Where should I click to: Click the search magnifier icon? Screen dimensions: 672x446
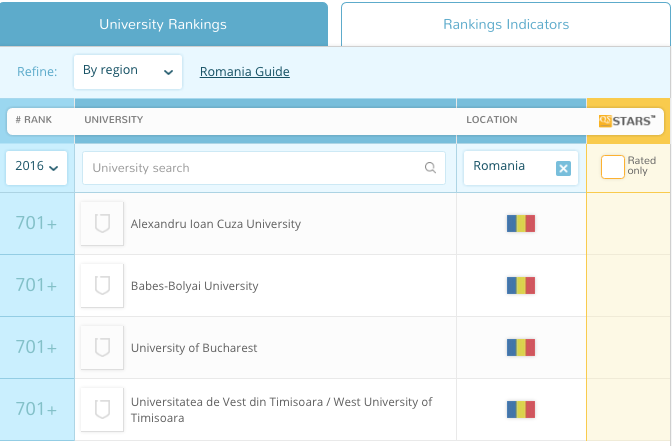430,168
